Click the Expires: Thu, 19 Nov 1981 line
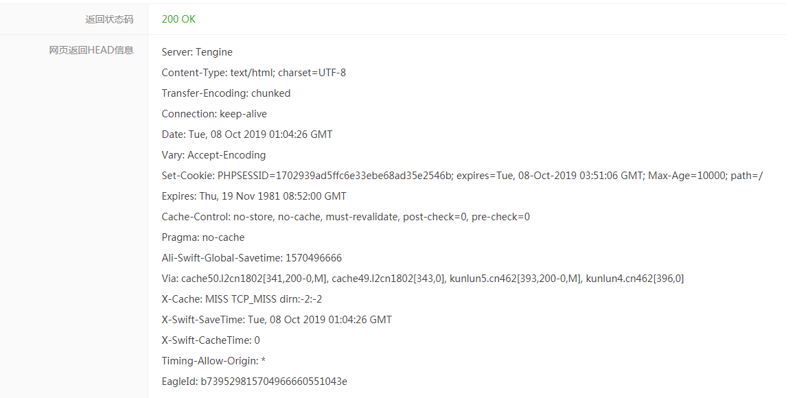799x398 pixels. [x=254, y=196]
